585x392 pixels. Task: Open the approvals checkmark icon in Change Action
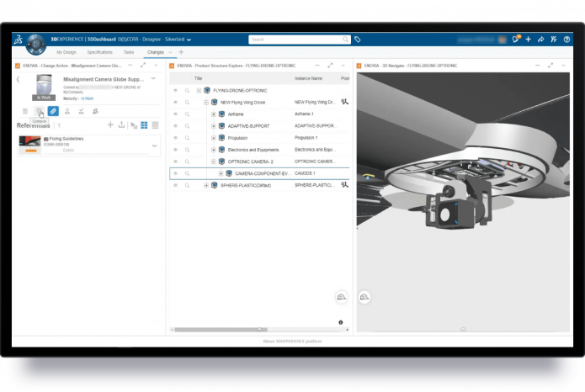point(82,111)
